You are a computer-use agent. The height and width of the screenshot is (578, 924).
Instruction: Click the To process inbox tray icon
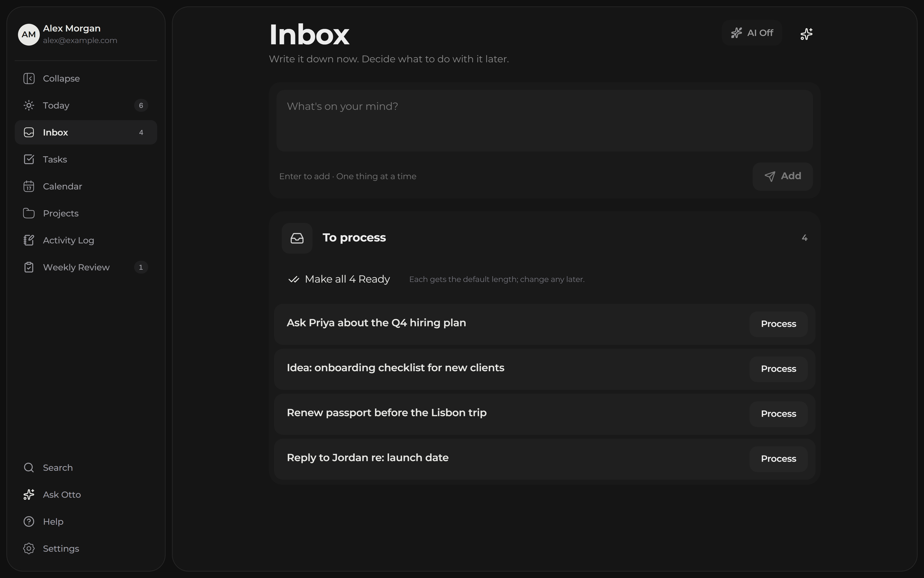point(297,238)
